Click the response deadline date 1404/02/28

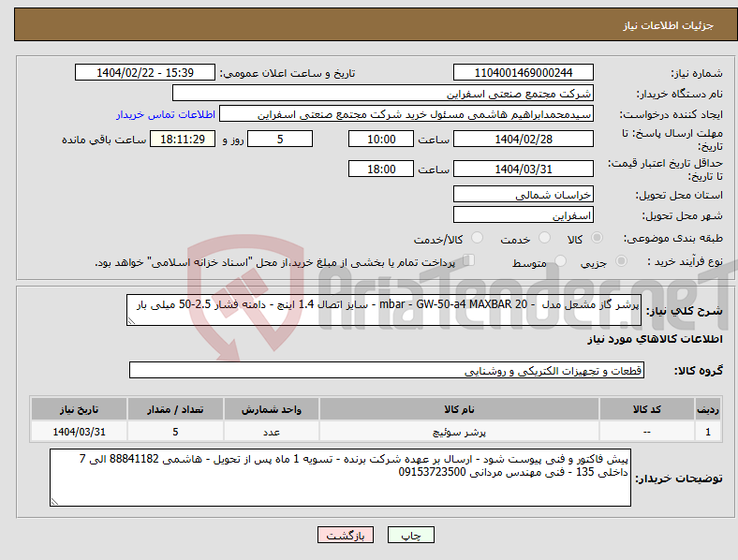[523, 139]
